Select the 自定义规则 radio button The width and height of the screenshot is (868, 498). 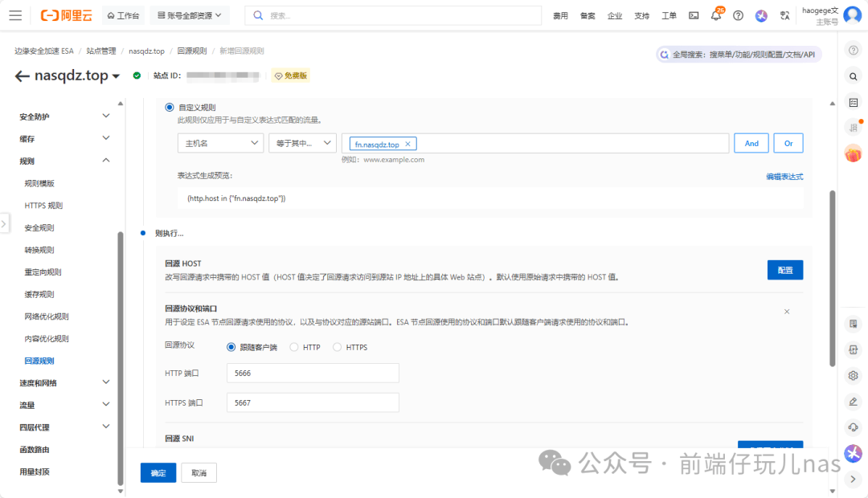click(169, 107)
